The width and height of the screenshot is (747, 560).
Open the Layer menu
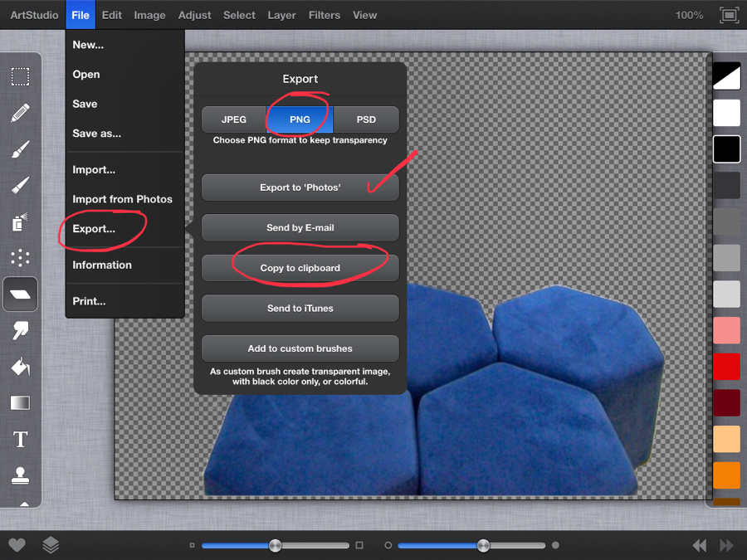281,15
